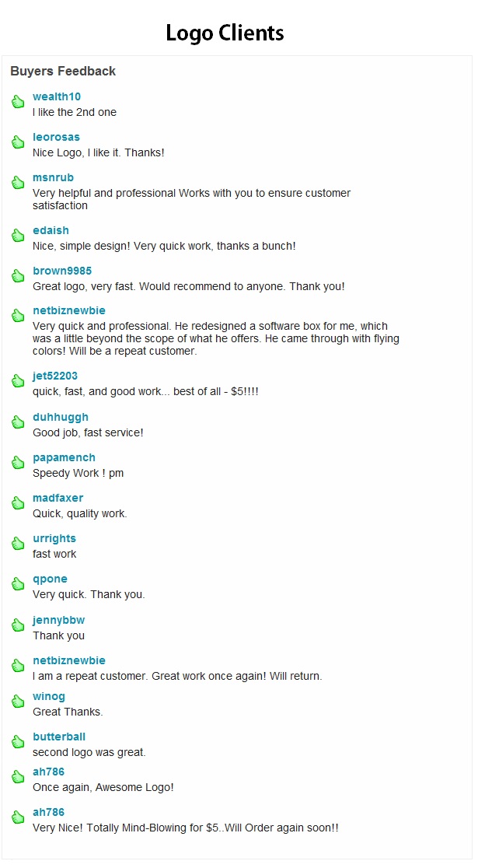This screenshot has width=485, height=868.
Task: Click the Logo Clients page title
Action: coord(225,33)
